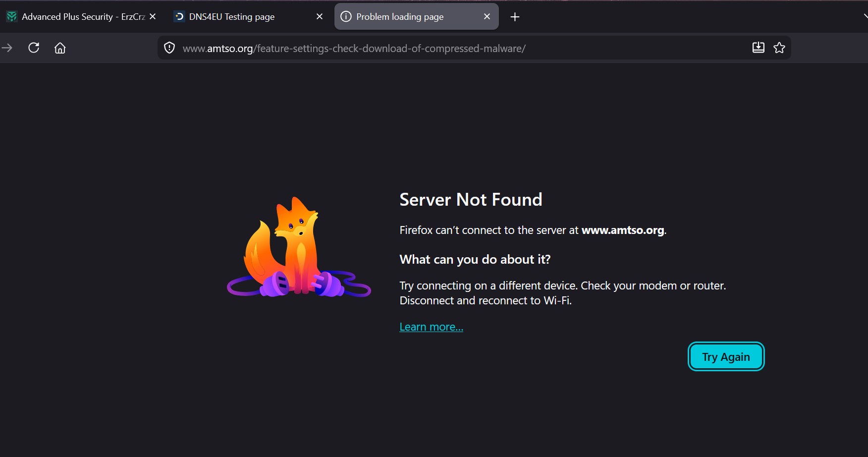Go to the home page
The image size is (868, 457).
coord(60,48)
